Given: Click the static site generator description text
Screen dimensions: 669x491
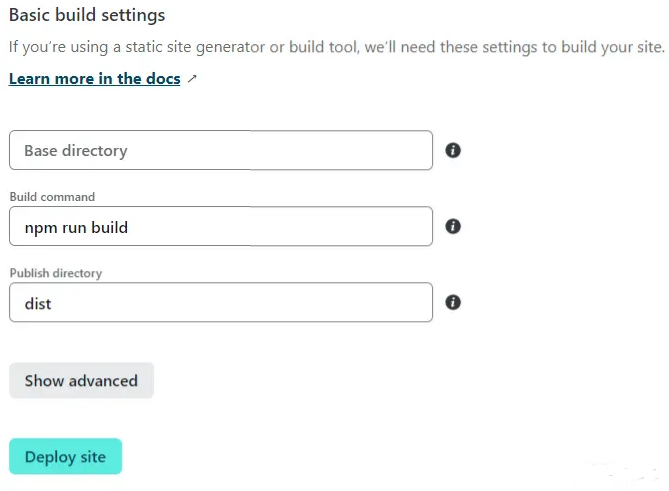Looking at the screenshot, I should coord(337,47).
